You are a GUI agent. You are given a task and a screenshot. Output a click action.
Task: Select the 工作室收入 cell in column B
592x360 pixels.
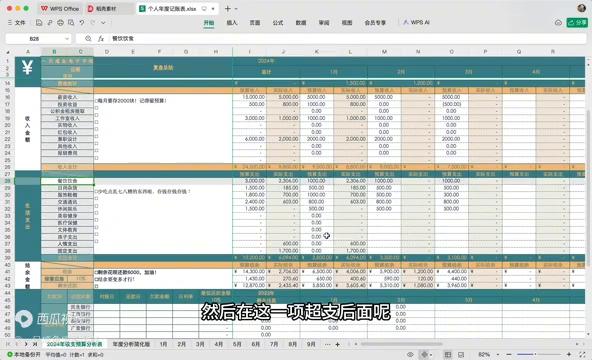tap(67, 118)
